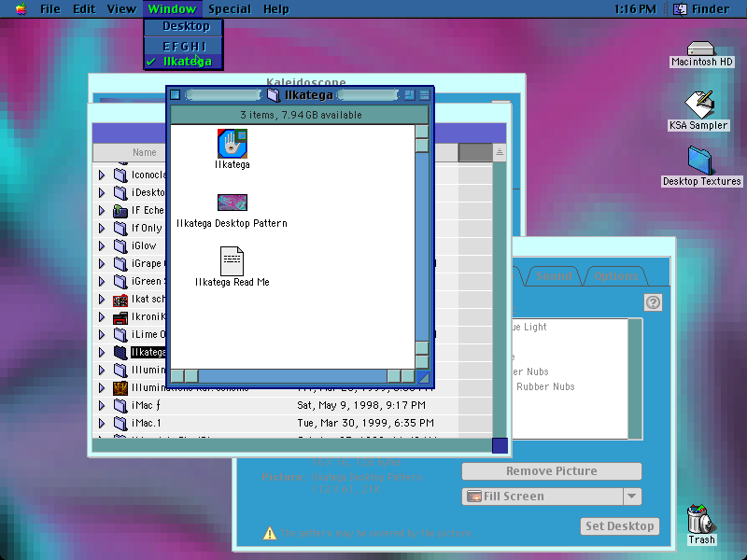Expand the iDeskto folder row
The width and height of the screenshot is (747, 560).
tap(102, 193)
